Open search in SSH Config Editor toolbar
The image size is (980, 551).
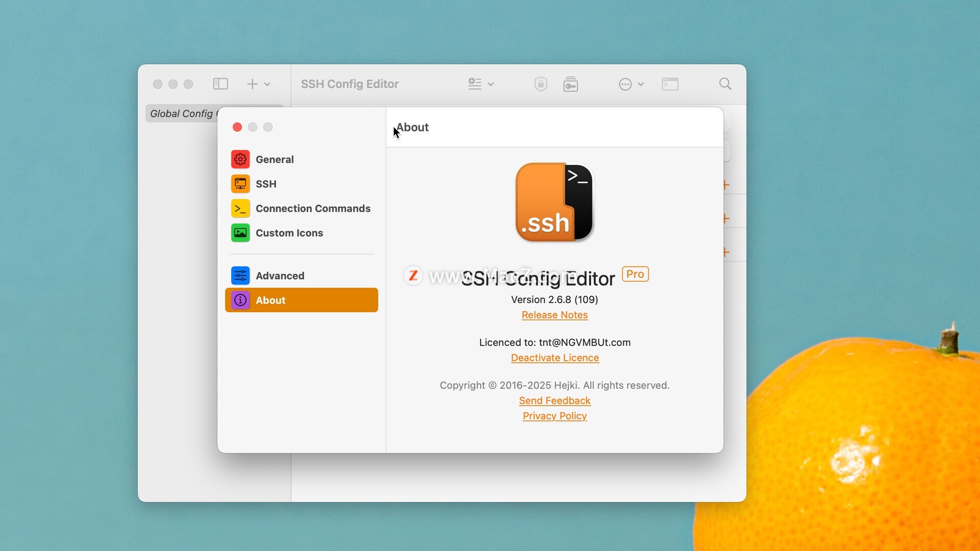[x=725, y=84]
